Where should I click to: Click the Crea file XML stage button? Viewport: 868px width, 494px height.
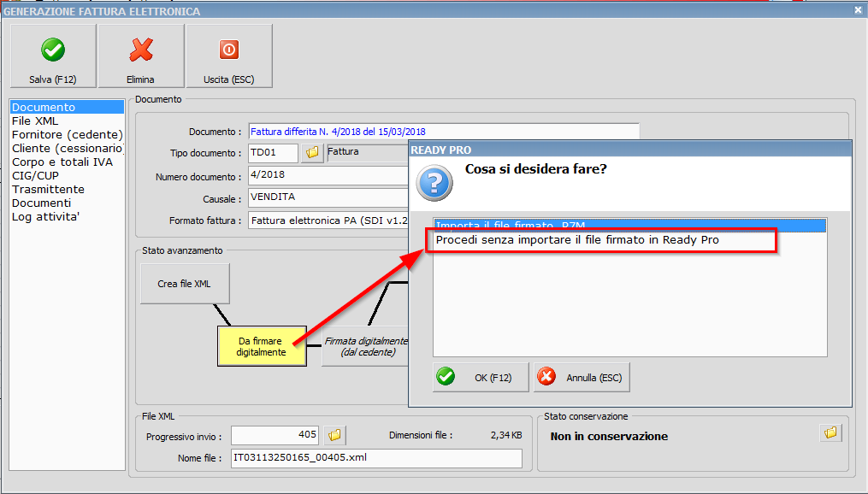185,284
